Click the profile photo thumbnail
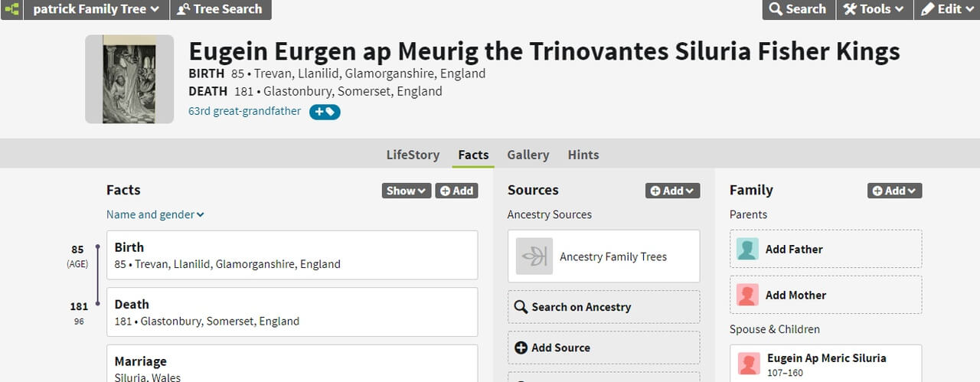The height and width of the screenshot is (382, 980). pos(129,79)
